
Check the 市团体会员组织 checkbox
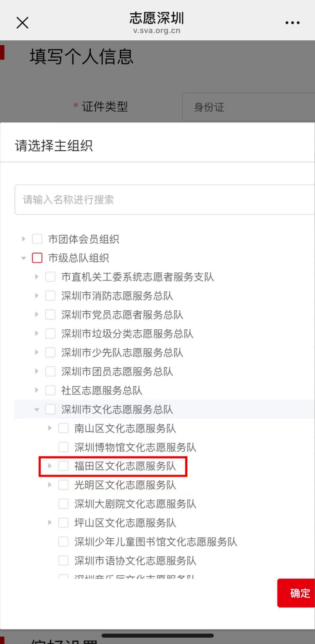coord(37,239)
